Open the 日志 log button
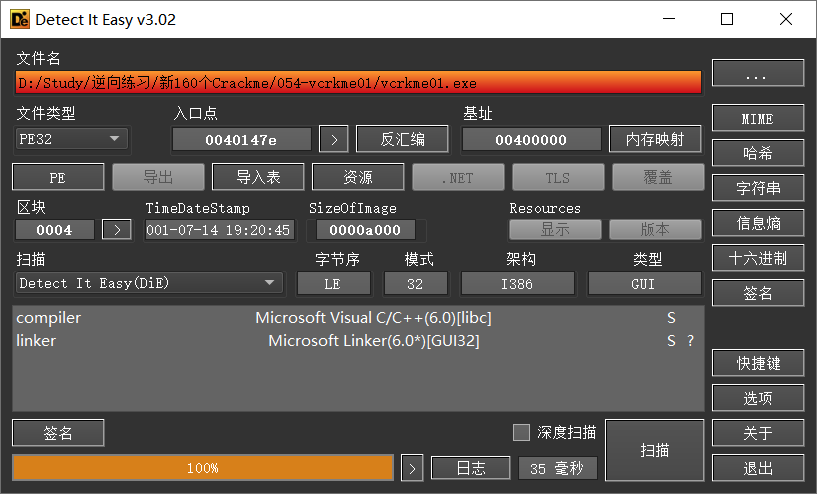 [x=471, y=468]
